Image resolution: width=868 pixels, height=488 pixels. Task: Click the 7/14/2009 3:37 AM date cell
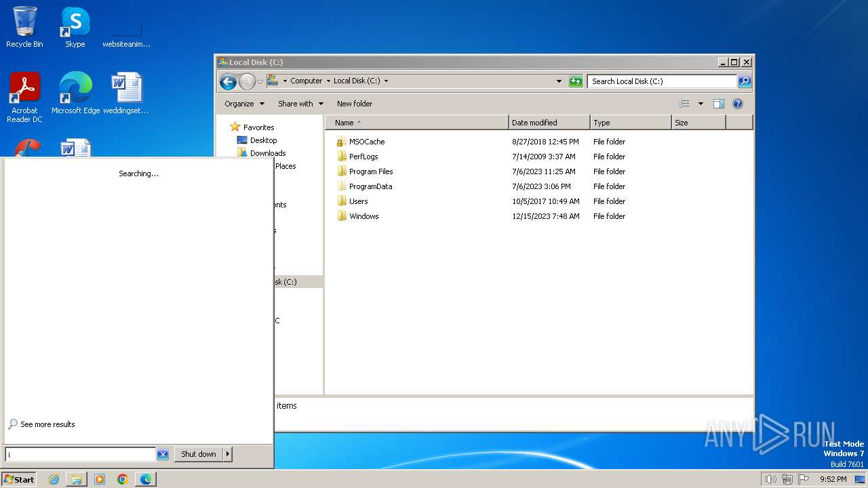tap(543, 157)
